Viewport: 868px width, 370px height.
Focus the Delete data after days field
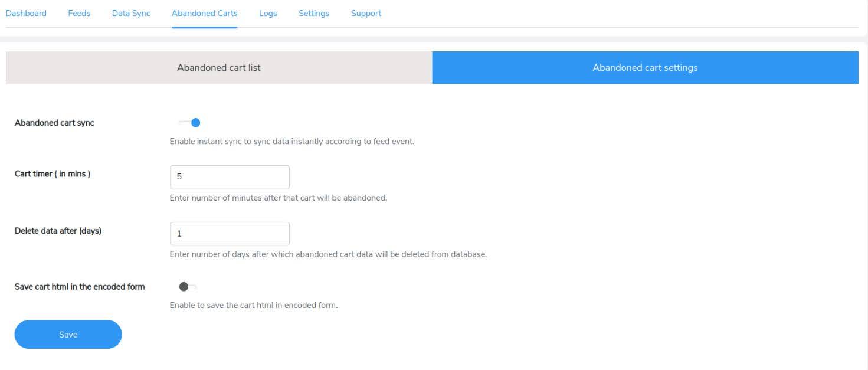230,234
